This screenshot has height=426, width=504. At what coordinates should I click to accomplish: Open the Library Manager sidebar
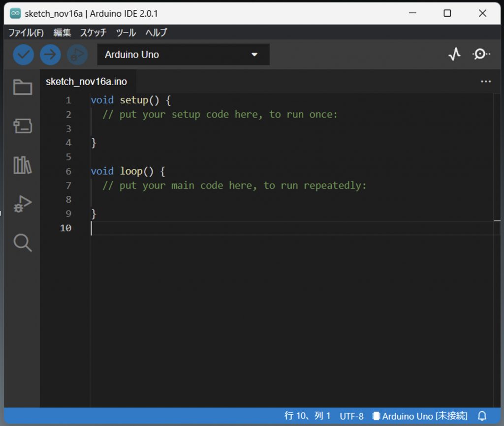pyautogui.click(x=23, y=165)
